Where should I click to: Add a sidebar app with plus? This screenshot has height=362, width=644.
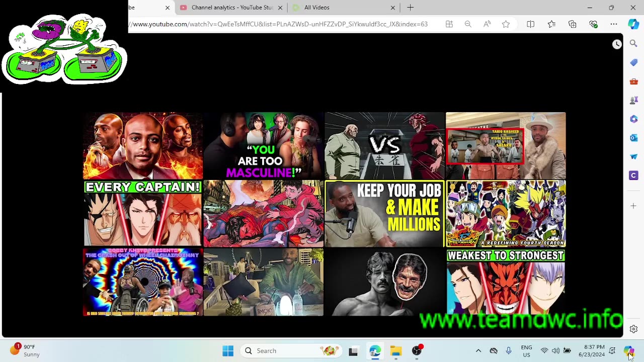(x=633, y=206)
